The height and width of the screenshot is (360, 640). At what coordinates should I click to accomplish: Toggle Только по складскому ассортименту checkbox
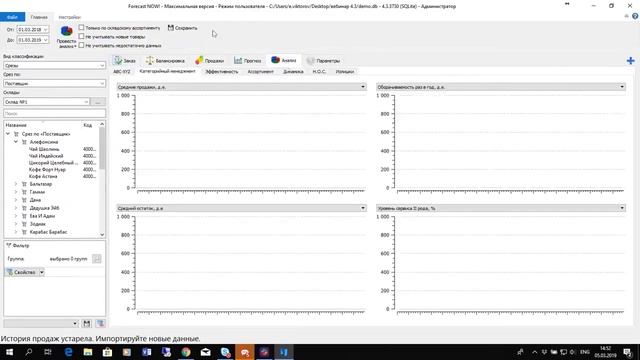pos(82,27)
